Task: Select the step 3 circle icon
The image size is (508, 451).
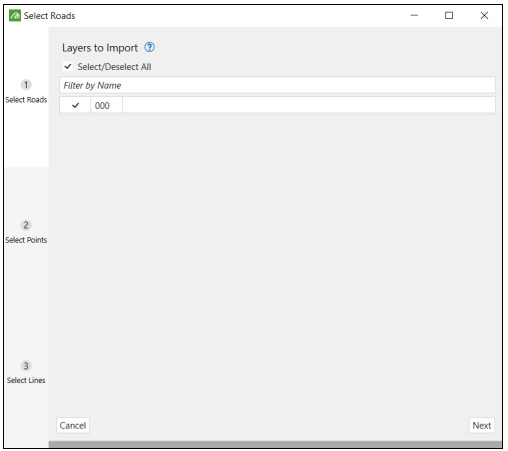Action: click(x=26, y=366)
